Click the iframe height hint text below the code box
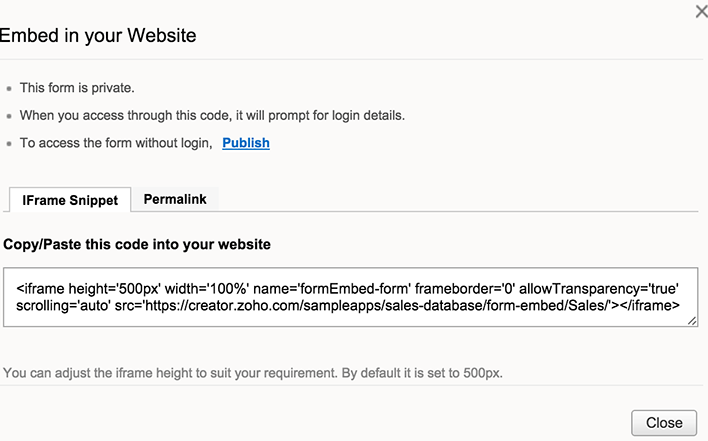The image size is (708, 441). (253, 373)
